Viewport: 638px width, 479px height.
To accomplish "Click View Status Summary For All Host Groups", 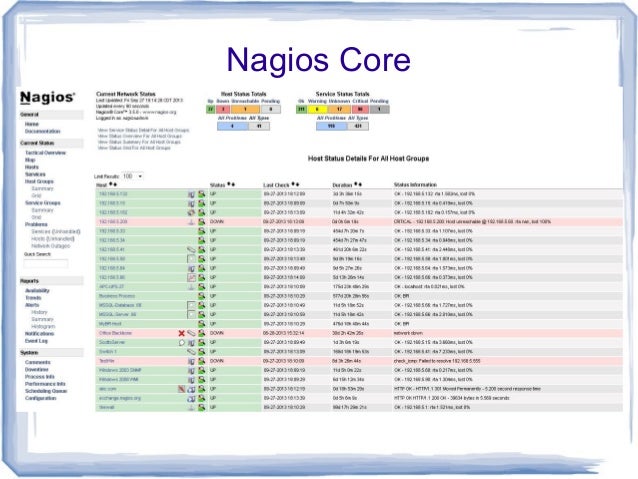I will (x=139, y=142).
